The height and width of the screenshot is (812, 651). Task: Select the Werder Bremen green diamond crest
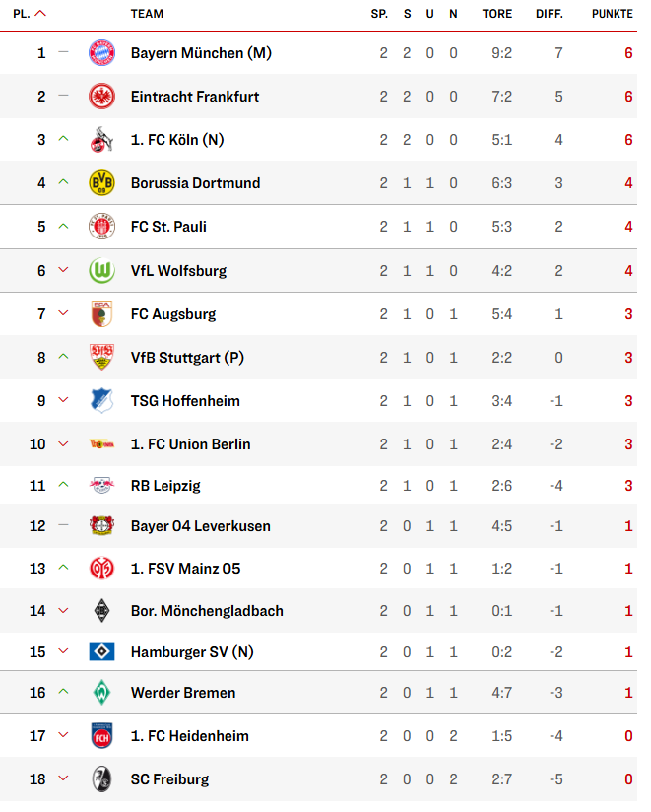102,693
